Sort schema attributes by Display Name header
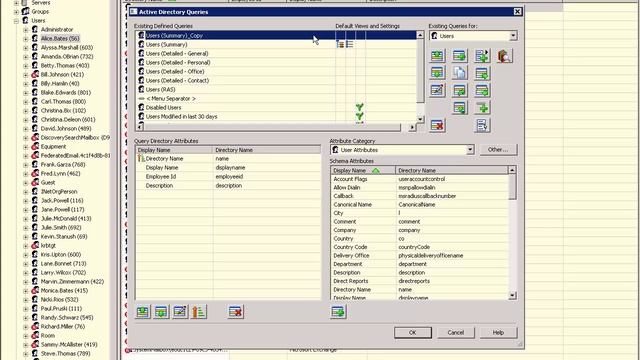The height and width of the screenshot is (360, 640). 363,170
